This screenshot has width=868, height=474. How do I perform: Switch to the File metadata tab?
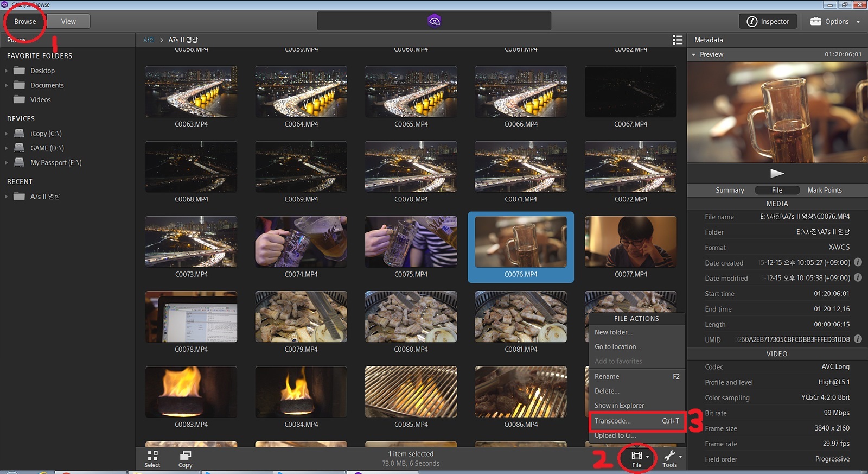(777, 190)
